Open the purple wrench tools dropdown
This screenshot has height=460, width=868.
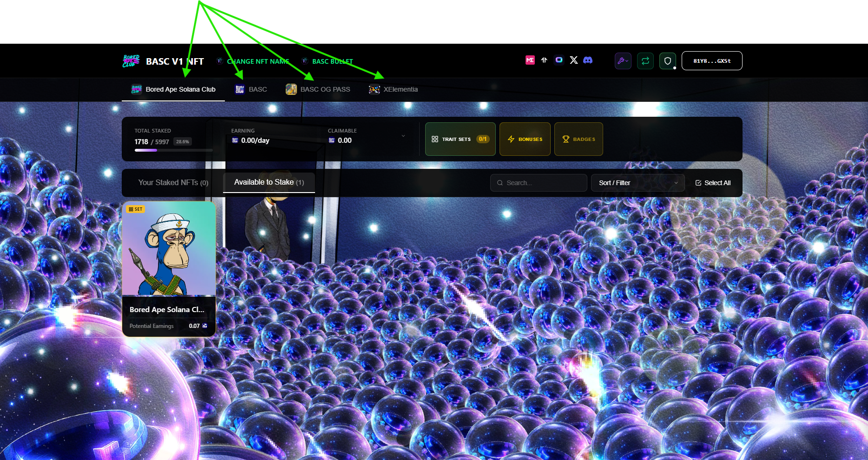pyautogui.click(x=623, y=61)
